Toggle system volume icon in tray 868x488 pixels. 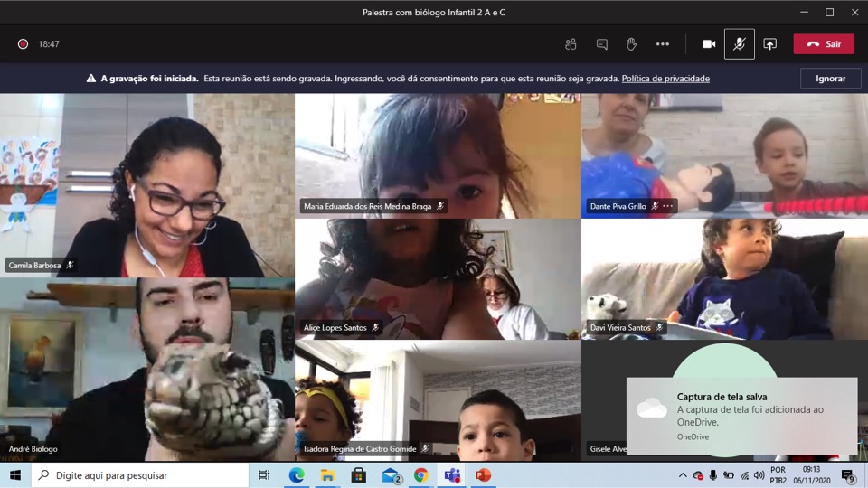click(759, 475)
